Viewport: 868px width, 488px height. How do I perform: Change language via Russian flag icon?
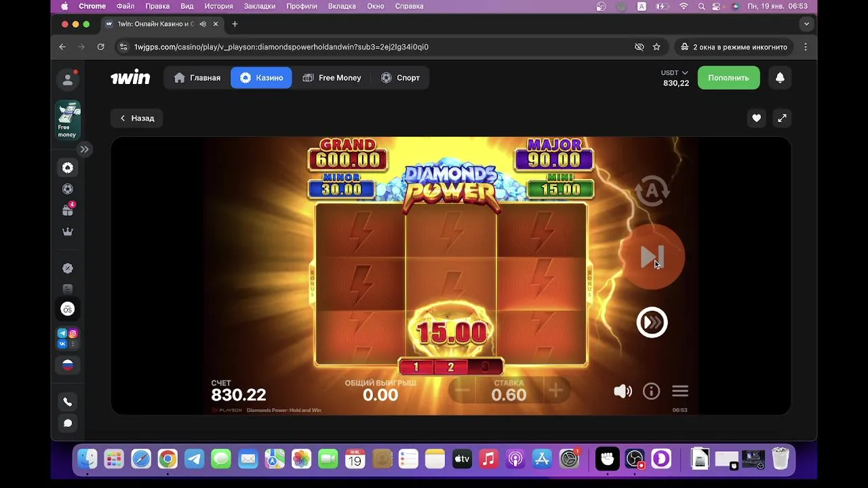pos(68,365)
